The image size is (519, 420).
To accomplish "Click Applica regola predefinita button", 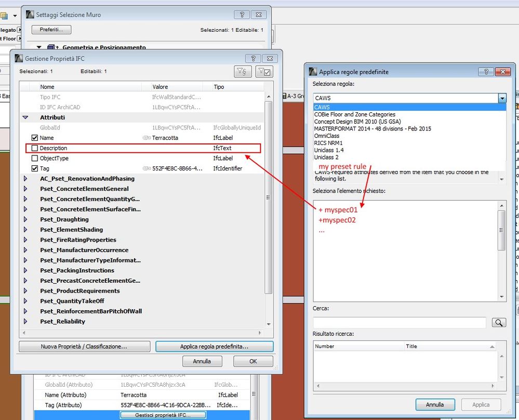I will click(x=214, y=347).
